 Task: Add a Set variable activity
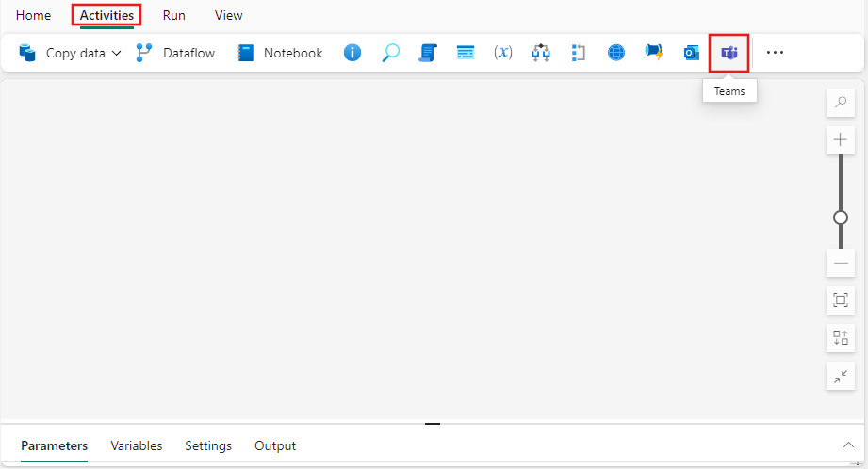coord(503,53)
